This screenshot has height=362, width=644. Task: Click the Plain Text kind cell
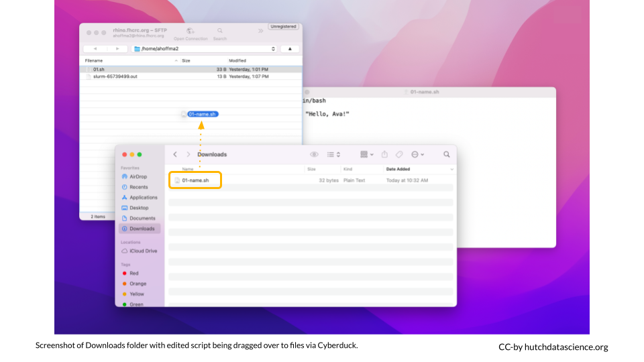(x=354, y=180)
